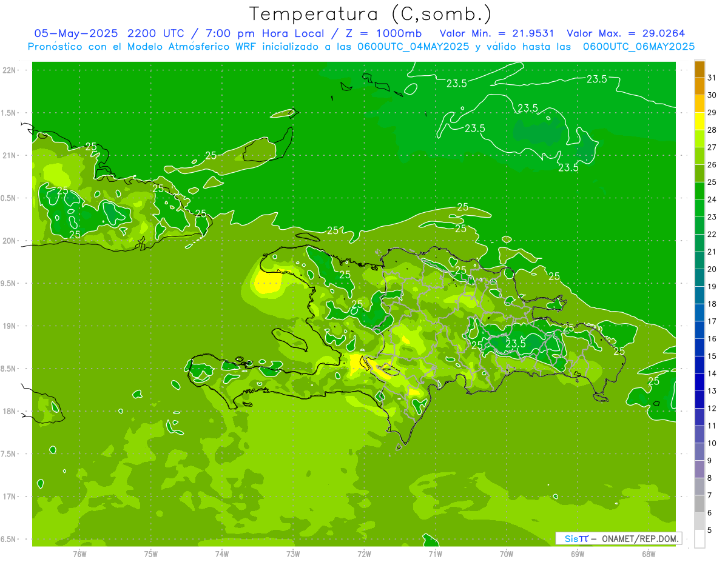Select the 'Valor Max. = 29.0264' readout
The image size is (728, 562).
tap(626, 33)
